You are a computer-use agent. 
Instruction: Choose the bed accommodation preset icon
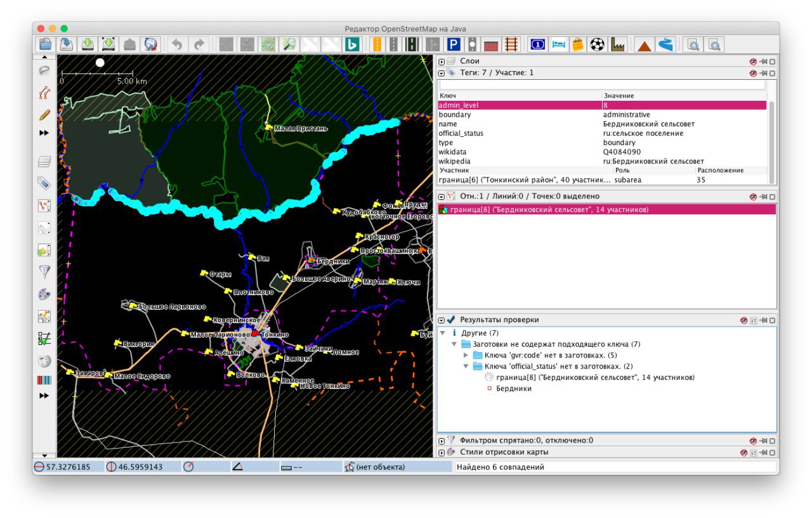pyautogui.click(x=558, y=44)
